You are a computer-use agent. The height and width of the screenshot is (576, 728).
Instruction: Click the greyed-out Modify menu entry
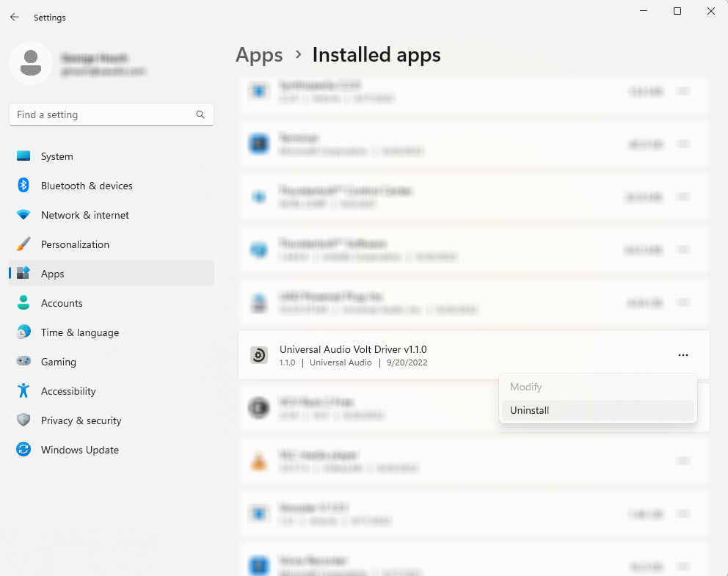pos(598,387)
